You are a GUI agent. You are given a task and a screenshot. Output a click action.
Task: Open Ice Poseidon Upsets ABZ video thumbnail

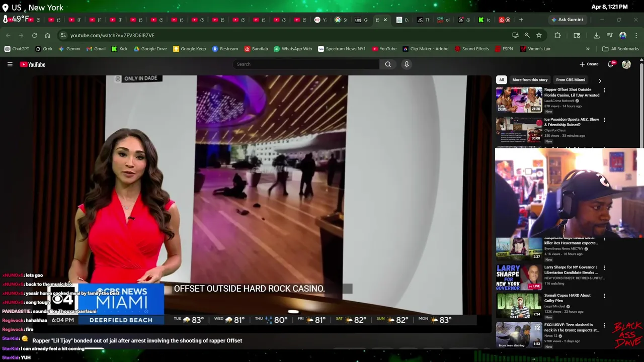(x=519, y=129)
